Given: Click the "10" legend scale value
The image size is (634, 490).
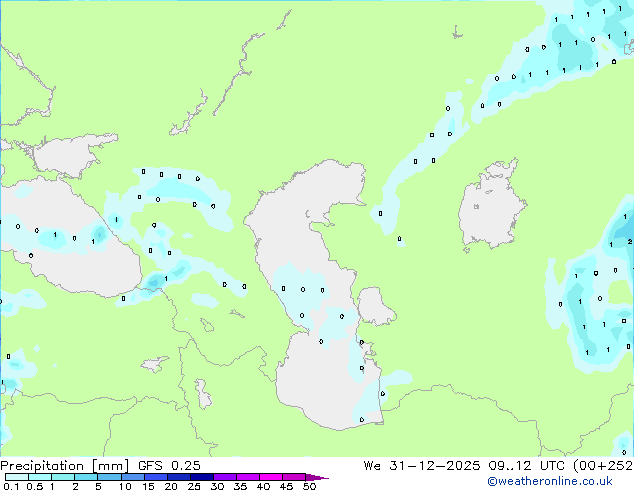Looking at the screenshot, I should pos(125,486).
